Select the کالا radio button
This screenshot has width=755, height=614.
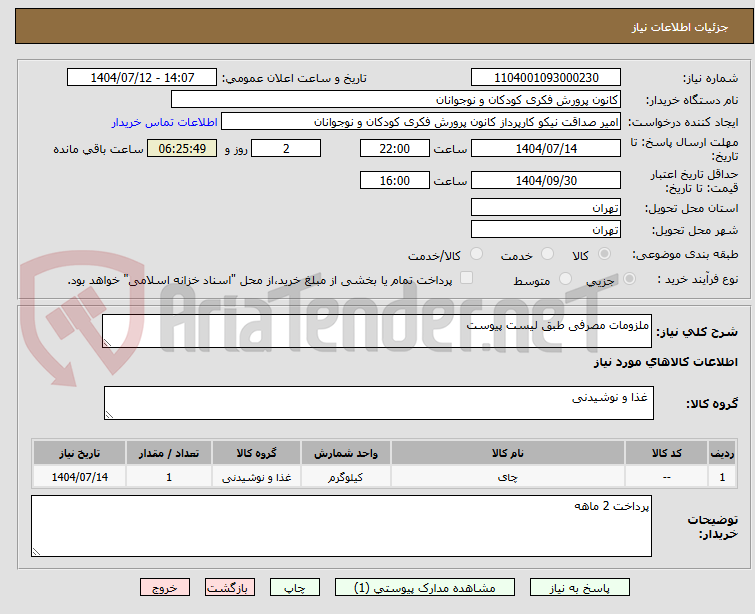604,254
